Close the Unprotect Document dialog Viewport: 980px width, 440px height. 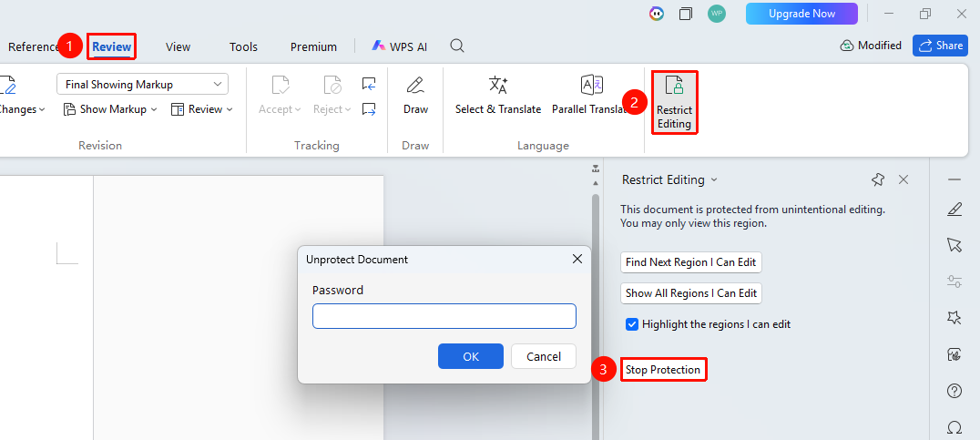coord(577,259)
